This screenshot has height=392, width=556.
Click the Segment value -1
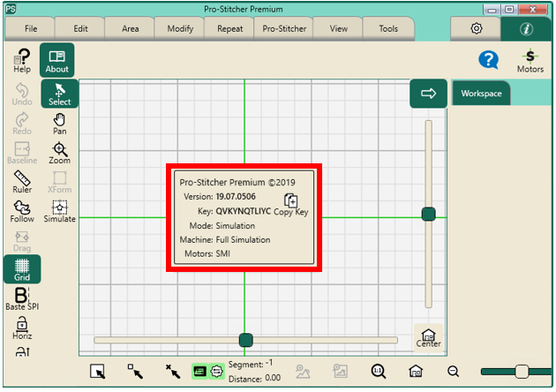pyautogui.click(x=269, y=363)
